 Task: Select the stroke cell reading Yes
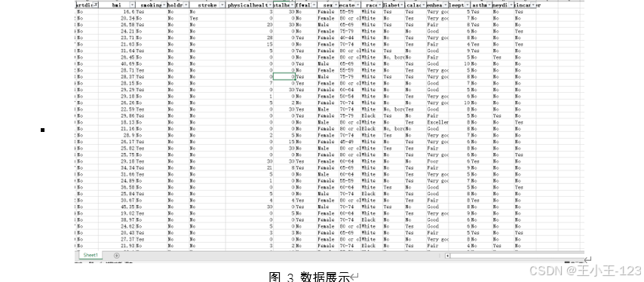[207, 18]
